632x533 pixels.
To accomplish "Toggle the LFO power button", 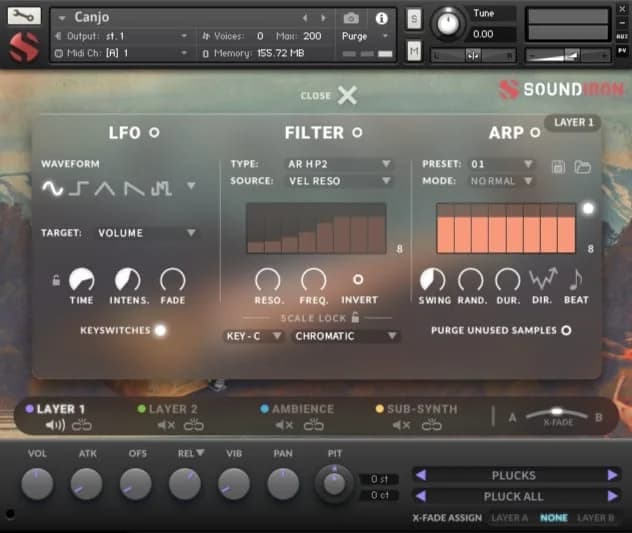I will (154, 132).
